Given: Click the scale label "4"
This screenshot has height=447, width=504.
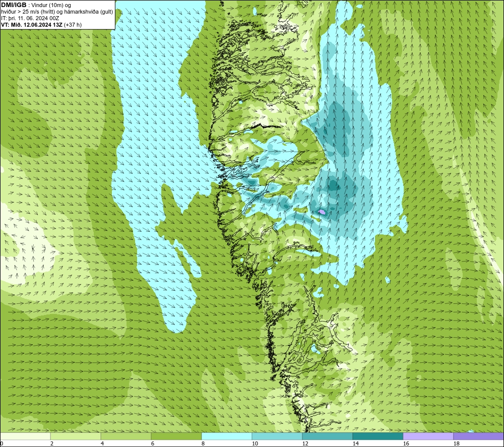Looking at the screenshot, I should coord(102,444).
